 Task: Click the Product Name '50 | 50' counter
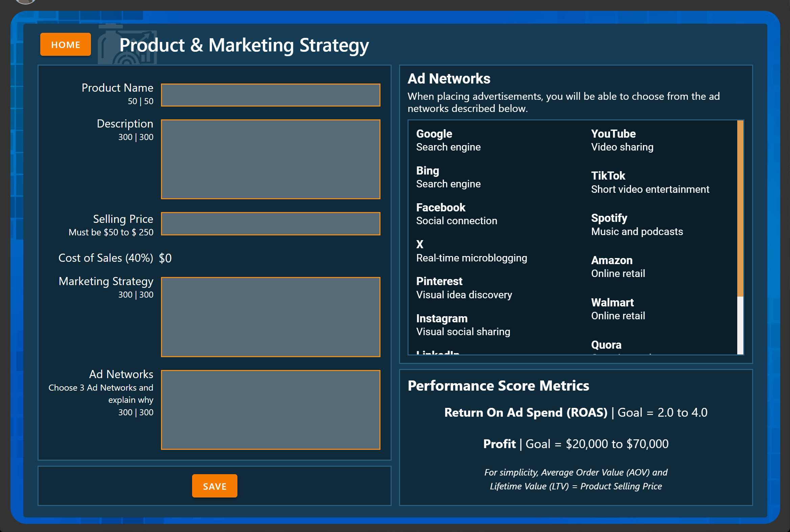[140, 101]
